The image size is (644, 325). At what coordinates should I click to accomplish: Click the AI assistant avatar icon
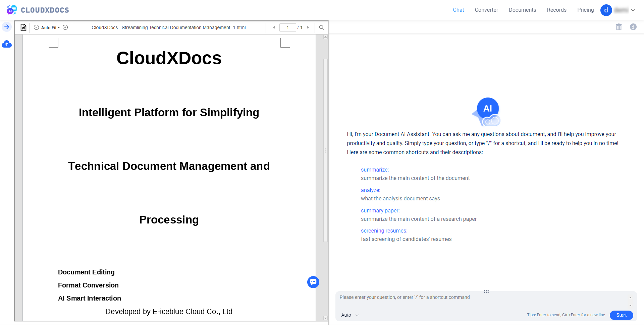[486, 112]
